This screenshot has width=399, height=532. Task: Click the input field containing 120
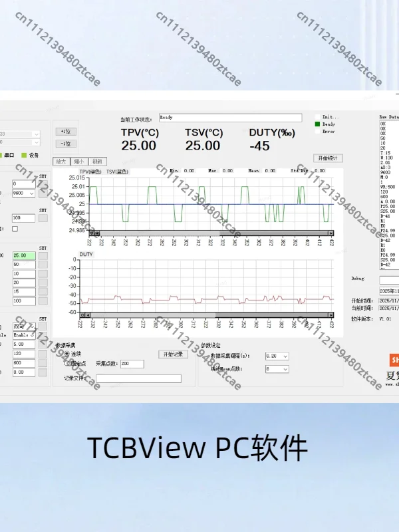click(x=24, y=354)
